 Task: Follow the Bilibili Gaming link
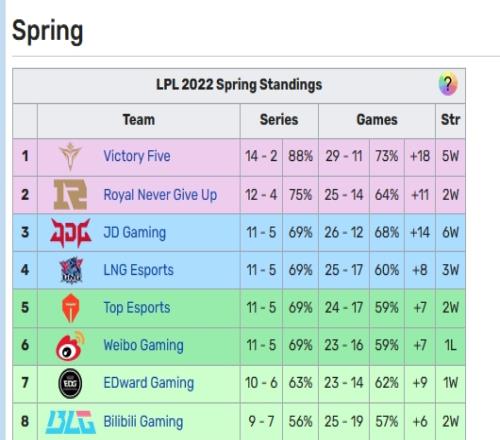point(143,422)
